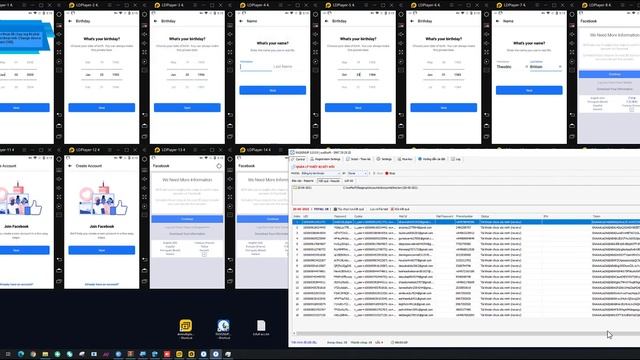Click Next on Join Facebook in LDPlayer-12
640x360 pixels.
click(x=102, y=250)
